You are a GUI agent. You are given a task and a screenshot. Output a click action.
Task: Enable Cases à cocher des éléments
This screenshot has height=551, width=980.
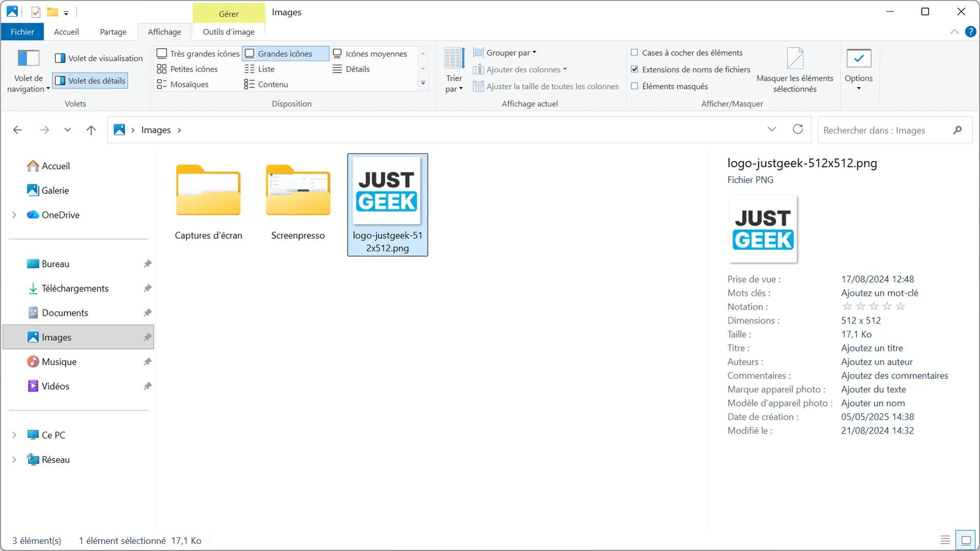point(634,53)
